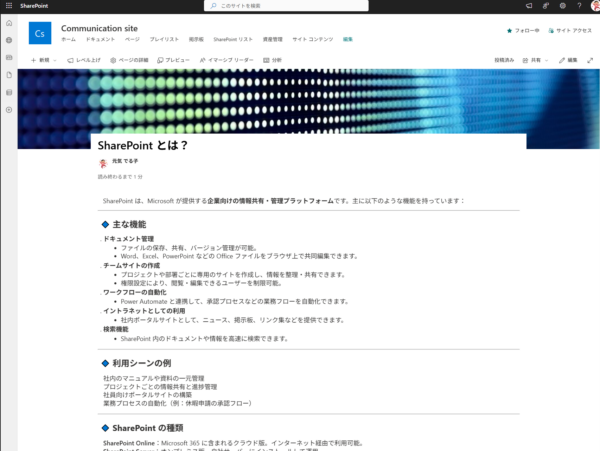600x451 pixels.
Task: Click the create plus icon in left rail
Action: click(x=9, y=110)
